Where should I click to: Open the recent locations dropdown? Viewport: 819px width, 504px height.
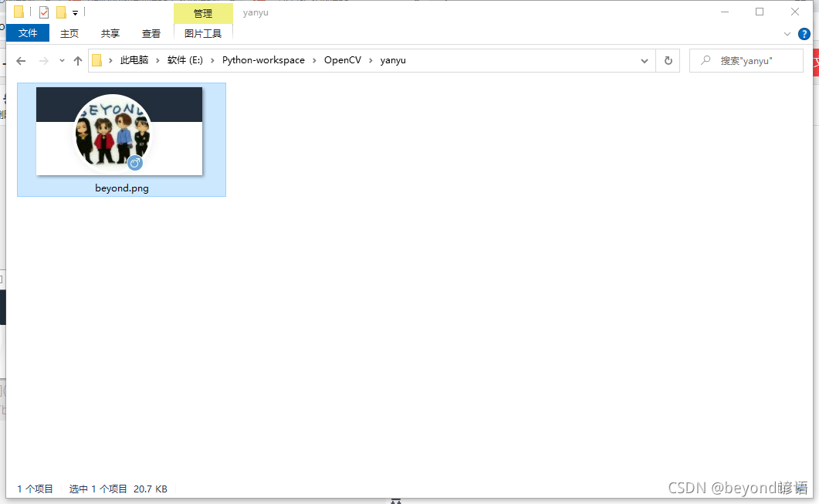point(62,60)
